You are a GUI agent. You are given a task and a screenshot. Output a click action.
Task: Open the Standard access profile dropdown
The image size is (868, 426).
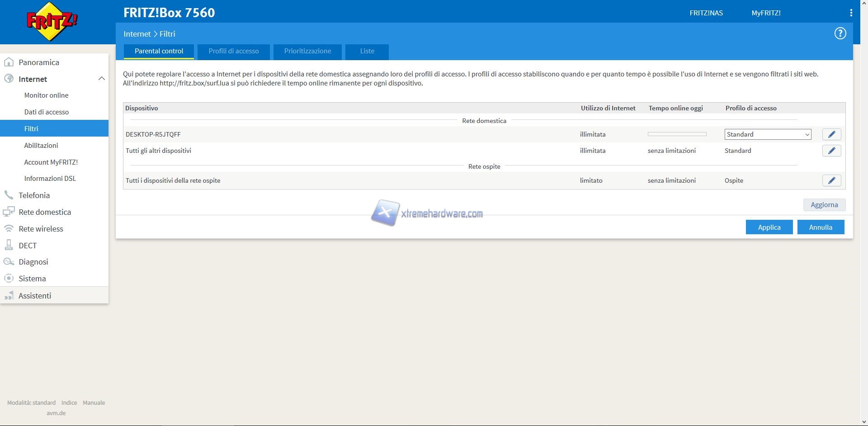point(768,134)
